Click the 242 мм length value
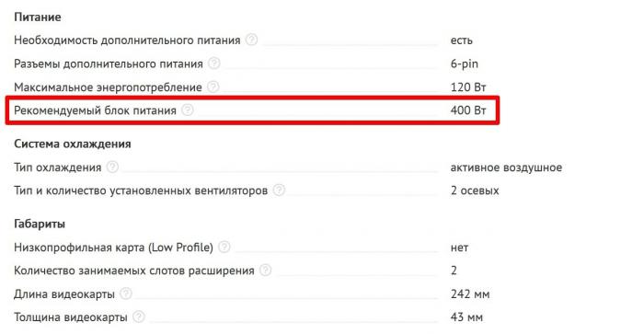Image resolution: width=644 pixels, height=334 pixels. point(470,294)
